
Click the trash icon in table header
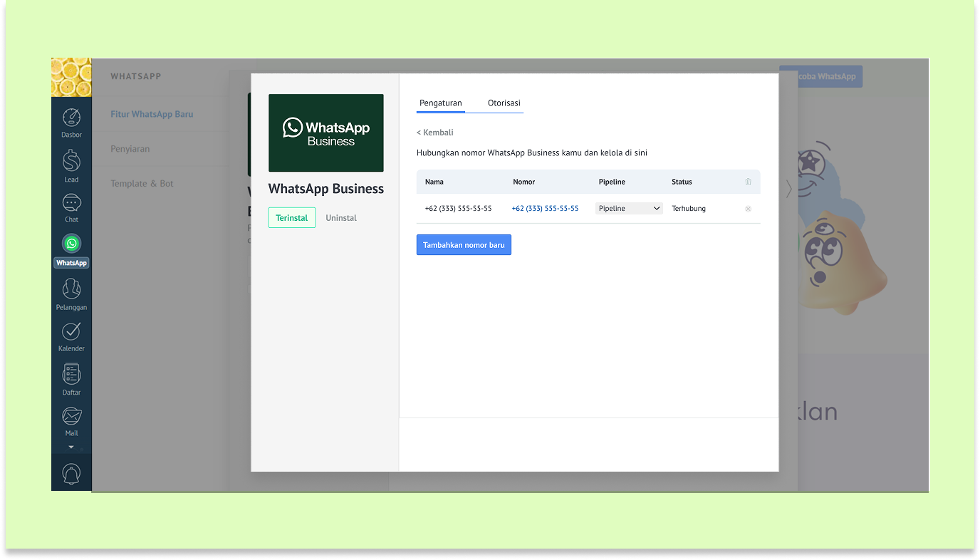[748, 182]
